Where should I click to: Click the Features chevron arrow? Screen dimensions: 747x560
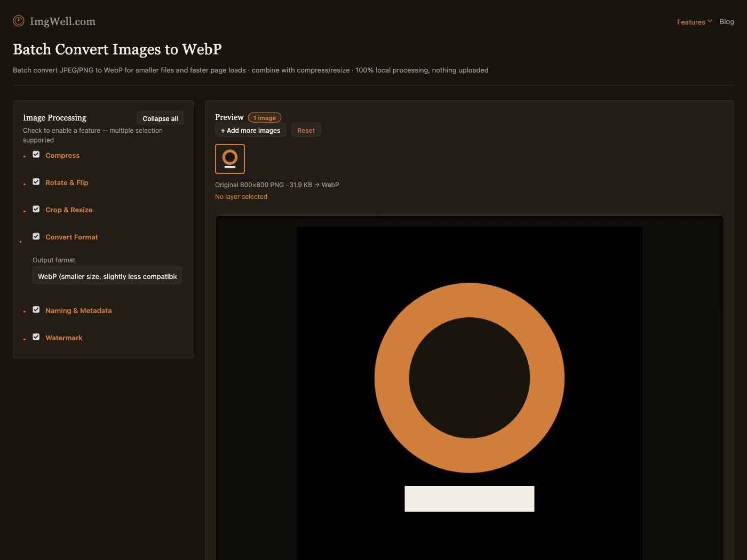[710, 21]
